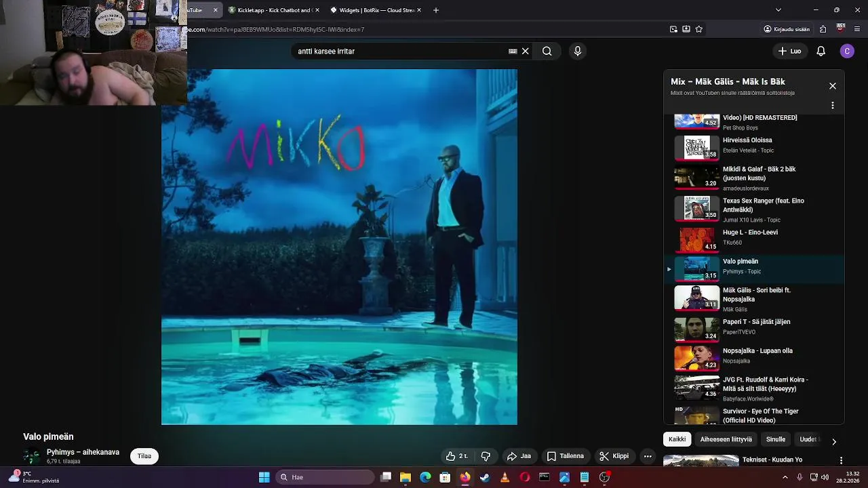The image size is (868, 488).
Task: Open the ad blocker extension showing 851
Action: click(x=841, y=28)
